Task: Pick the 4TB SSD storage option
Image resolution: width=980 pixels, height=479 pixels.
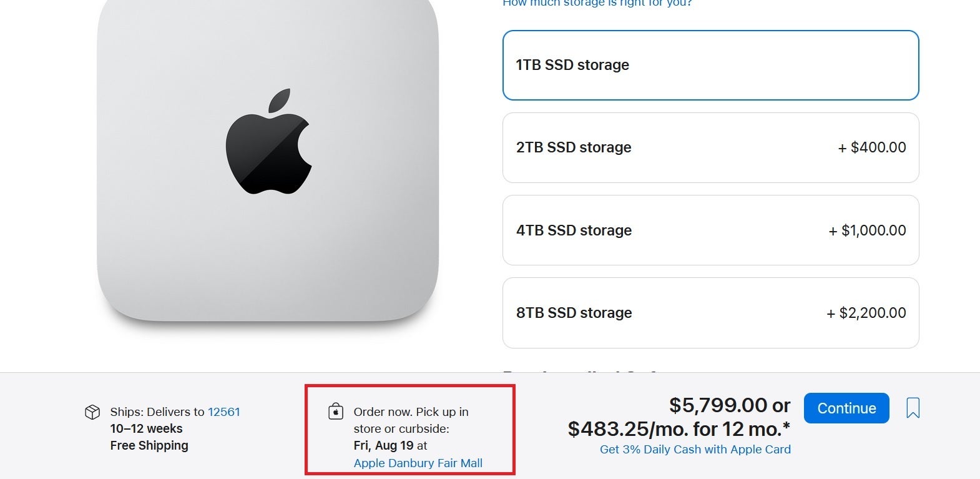Action: [710, 230]
